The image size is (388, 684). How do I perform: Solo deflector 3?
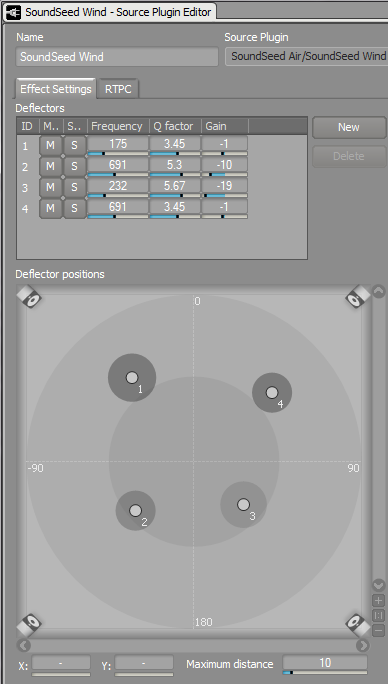click(x=74, y=187)
